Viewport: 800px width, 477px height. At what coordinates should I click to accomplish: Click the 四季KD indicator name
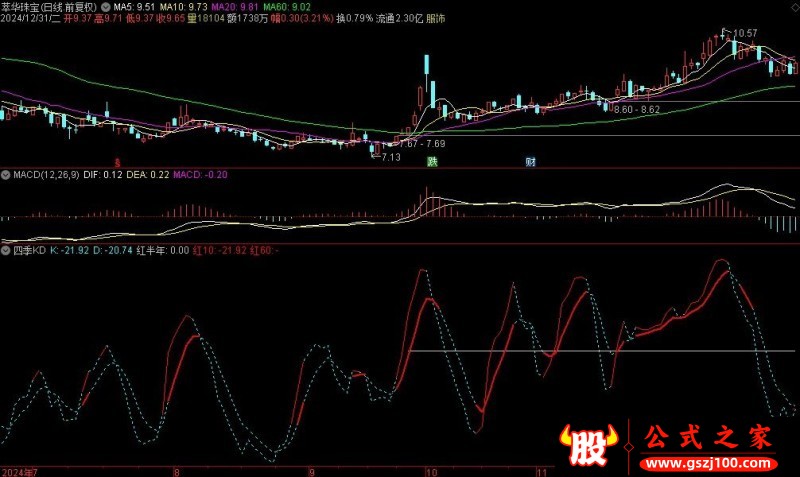point(29,250)
